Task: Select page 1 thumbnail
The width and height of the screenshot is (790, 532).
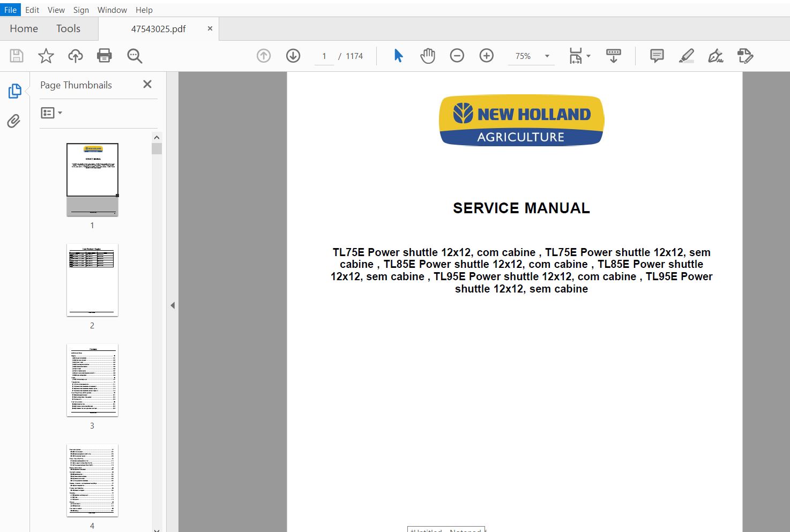Action: pos(92,179)
